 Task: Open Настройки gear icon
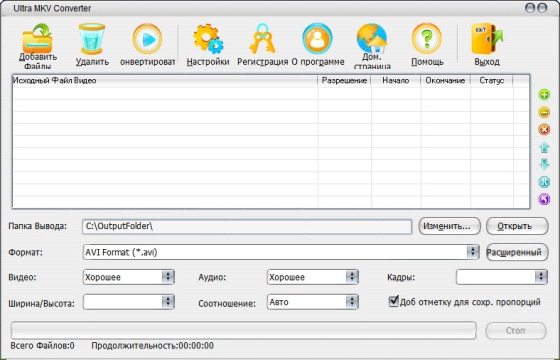(x=208, y=39)
